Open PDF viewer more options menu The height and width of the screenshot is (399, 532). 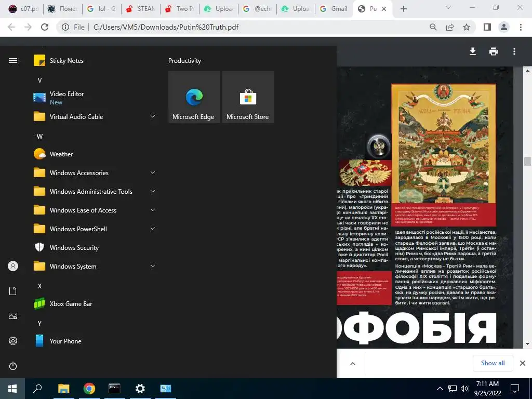point(514,51)
